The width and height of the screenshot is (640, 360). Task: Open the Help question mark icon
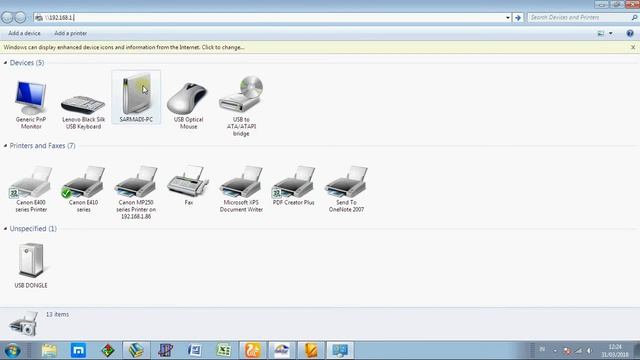point(630,33)
